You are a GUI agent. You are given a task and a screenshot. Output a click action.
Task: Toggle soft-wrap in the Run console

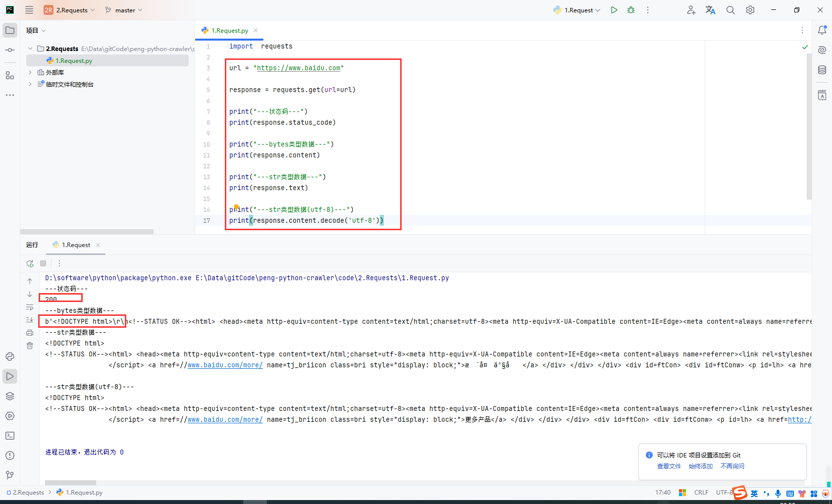(x=30, y=307)
